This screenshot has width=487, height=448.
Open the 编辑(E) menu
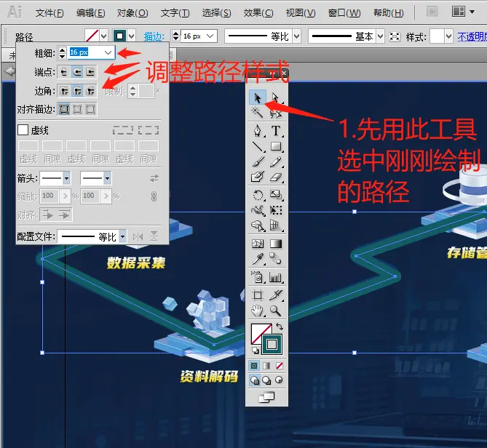[91, 13]
